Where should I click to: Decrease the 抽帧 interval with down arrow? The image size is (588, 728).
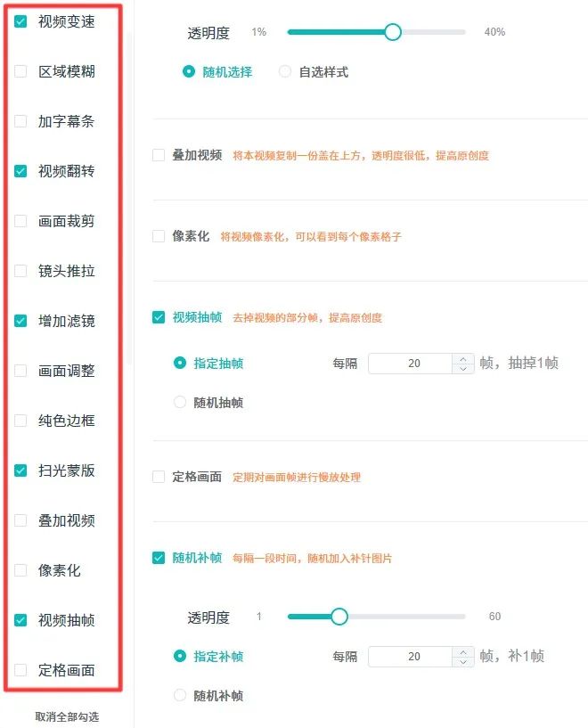coord(463,369)
